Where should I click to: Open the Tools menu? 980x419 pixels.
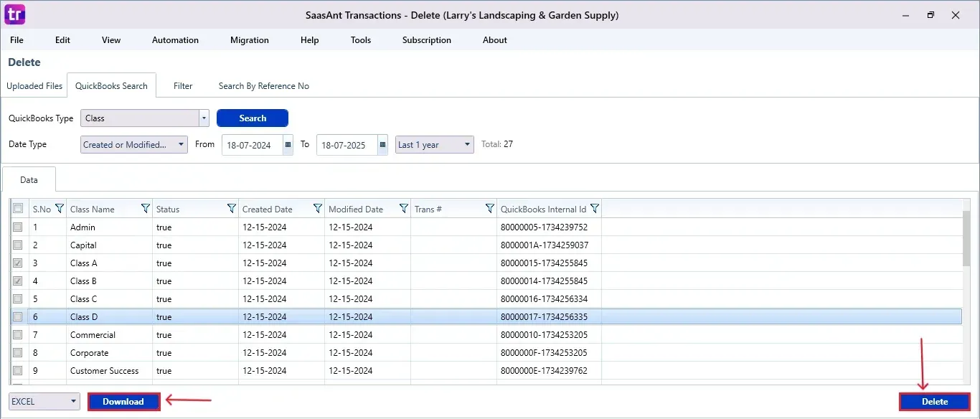click(361, 40)
